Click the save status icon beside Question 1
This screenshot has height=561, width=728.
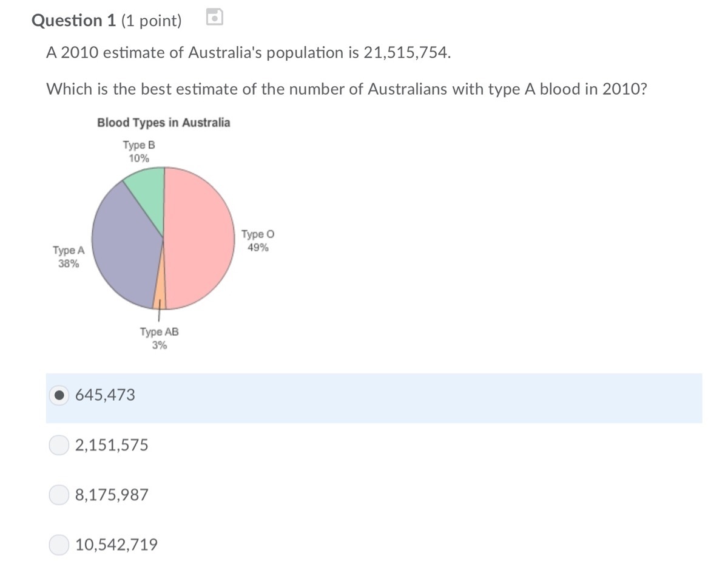coord(215,18)
